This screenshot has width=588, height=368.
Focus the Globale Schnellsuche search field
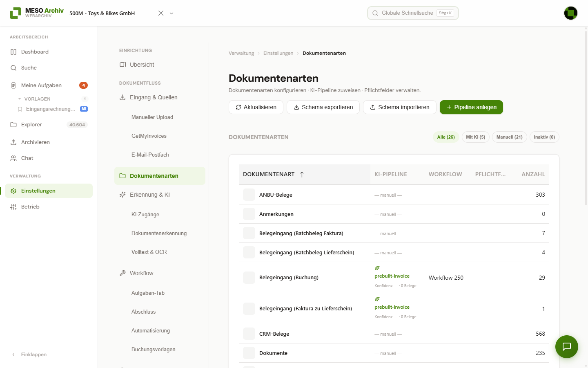413,13
